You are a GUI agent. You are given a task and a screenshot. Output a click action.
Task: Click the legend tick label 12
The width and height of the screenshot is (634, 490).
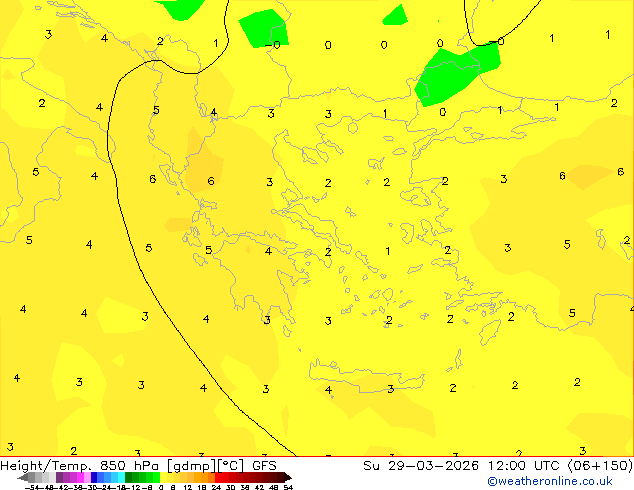point(188,487)
